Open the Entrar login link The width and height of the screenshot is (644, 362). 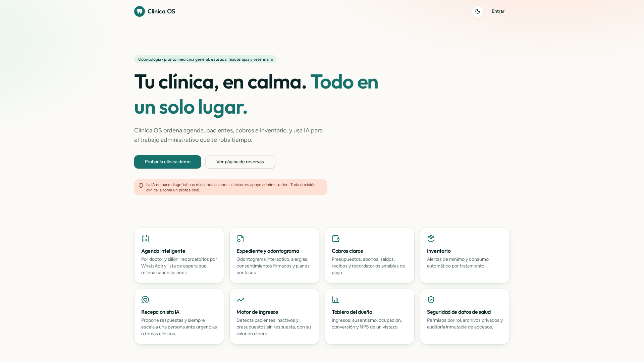pyautogui.click(x=498, y=11)
